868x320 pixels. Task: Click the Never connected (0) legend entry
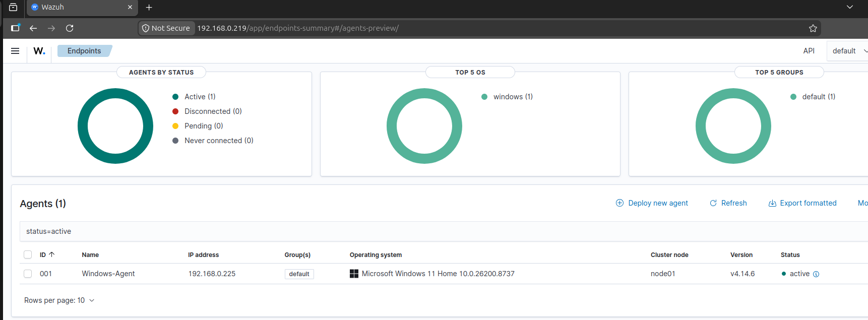coord(213,141)
